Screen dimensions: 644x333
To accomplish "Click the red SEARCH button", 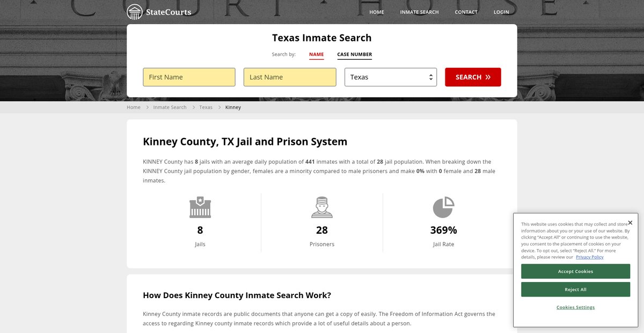I will 473,77.
